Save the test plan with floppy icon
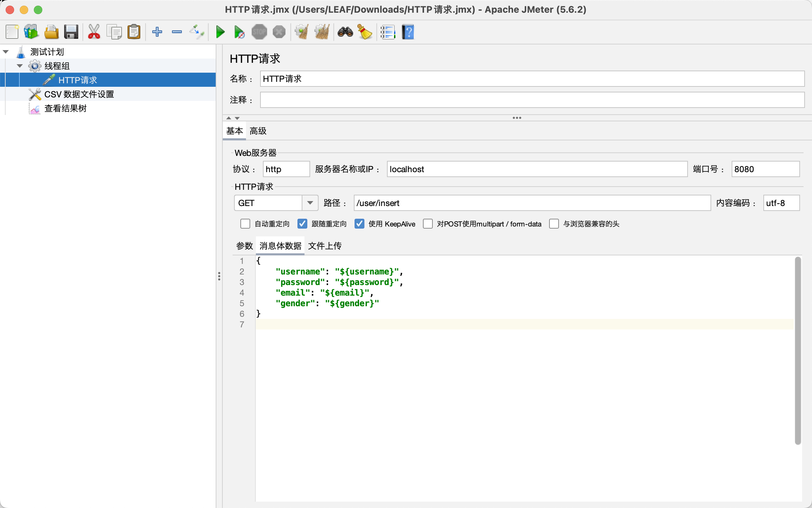Viewport: 812px width, 508px height. pyautogui.click(x=71, y=32)
